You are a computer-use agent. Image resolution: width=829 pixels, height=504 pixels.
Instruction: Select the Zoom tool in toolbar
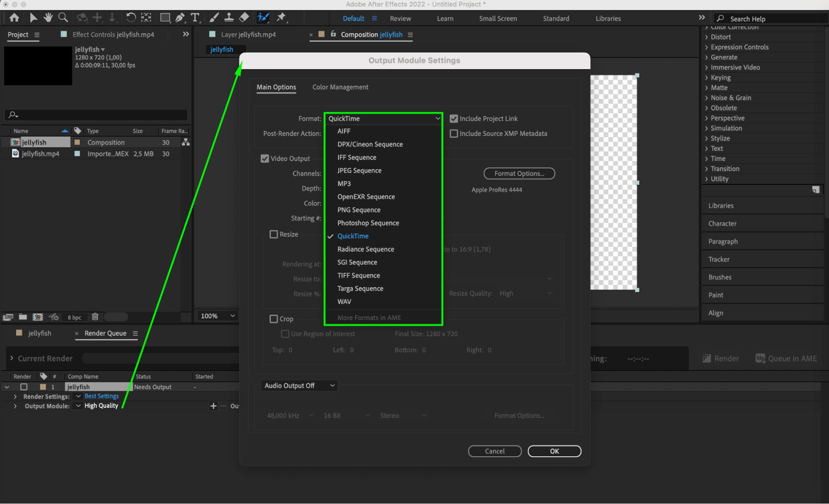[x=63, y=17]
